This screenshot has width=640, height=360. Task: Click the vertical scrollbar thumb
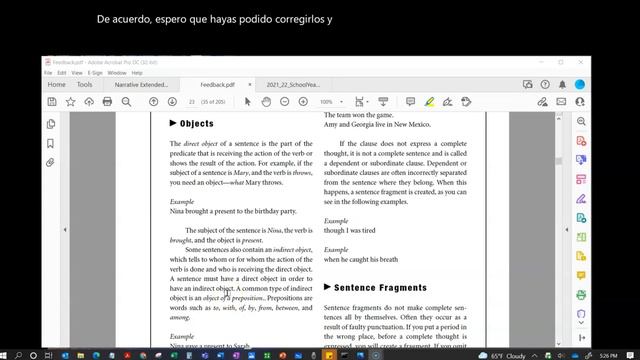coord(559,161)
